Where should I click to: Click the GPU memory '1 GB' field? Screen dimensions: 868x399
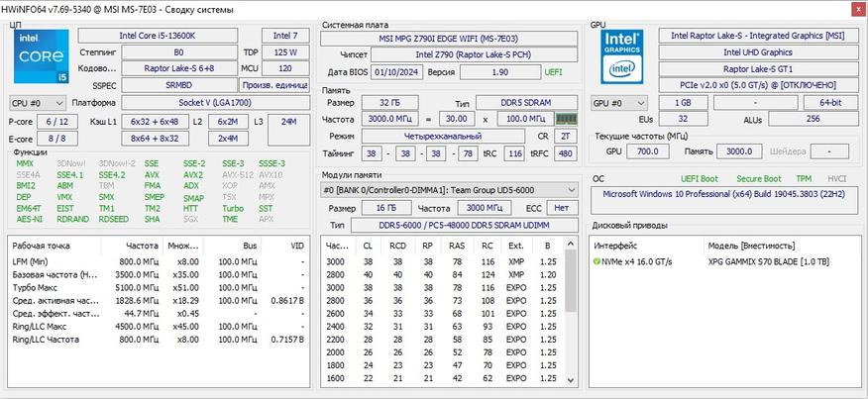(683, 103)
